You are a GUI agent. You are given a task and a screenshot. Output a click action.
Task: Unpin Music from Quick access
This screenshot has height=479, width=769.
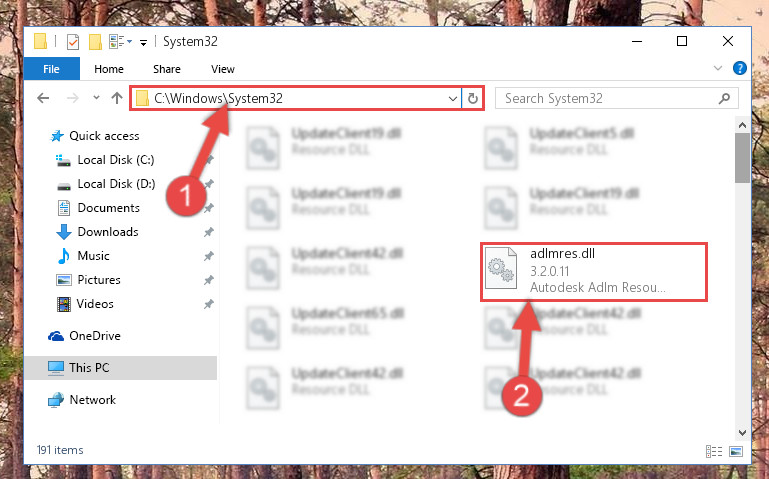pyautogui.click(x=209, y=256)
